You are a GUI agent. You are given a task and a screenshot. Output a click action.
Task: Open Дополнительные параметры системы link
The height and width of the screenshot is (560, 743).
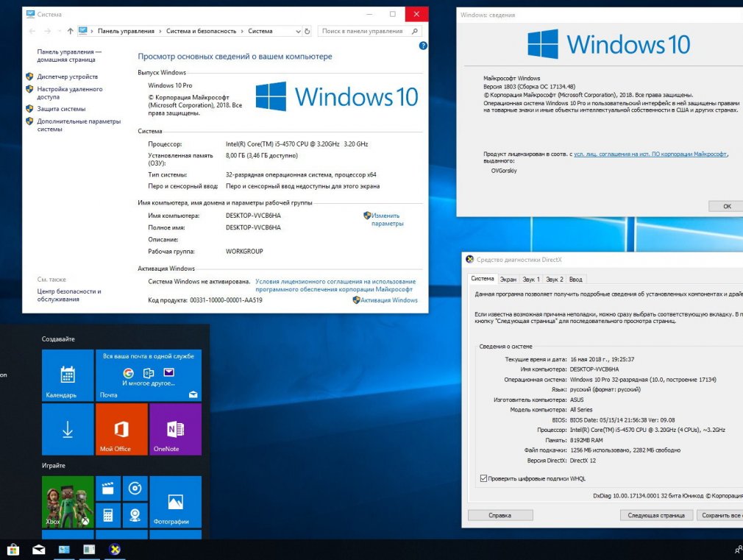pos(79,125)
